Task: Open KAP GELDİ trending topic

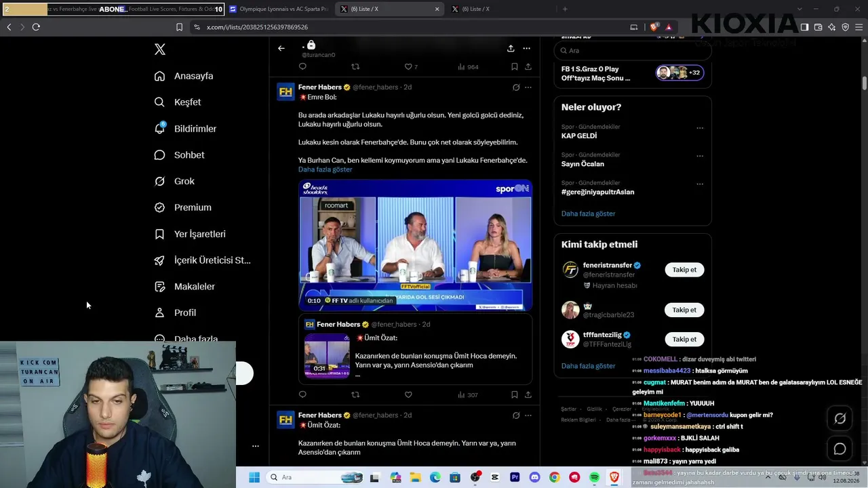Action: [579, 136]
